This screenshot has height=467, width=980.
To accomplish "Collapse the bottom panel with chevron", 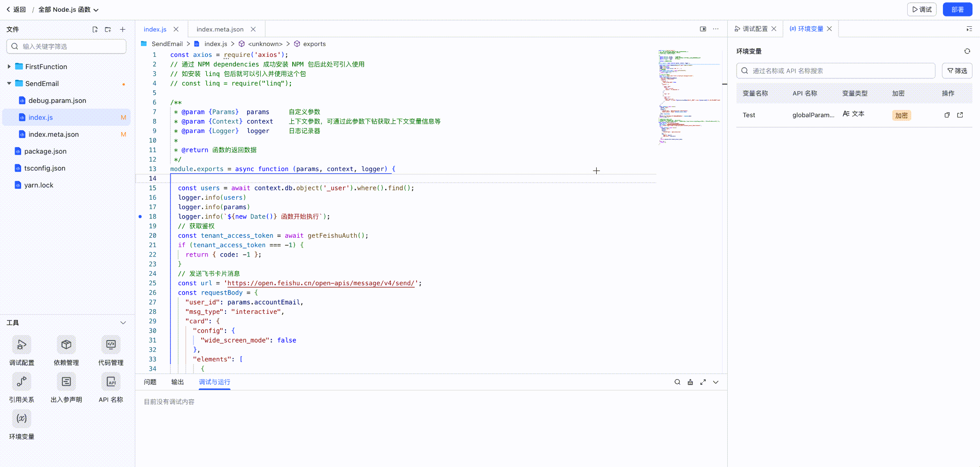I will (716, 382).
